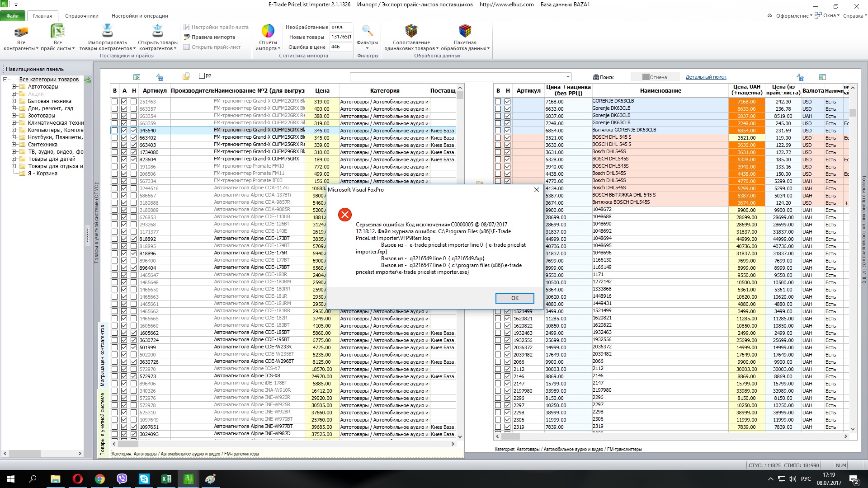The width and height of the screenshot is (868, 488).
Task: Toggle A checkbox for article 663402
Action: (x=124, y=138)
